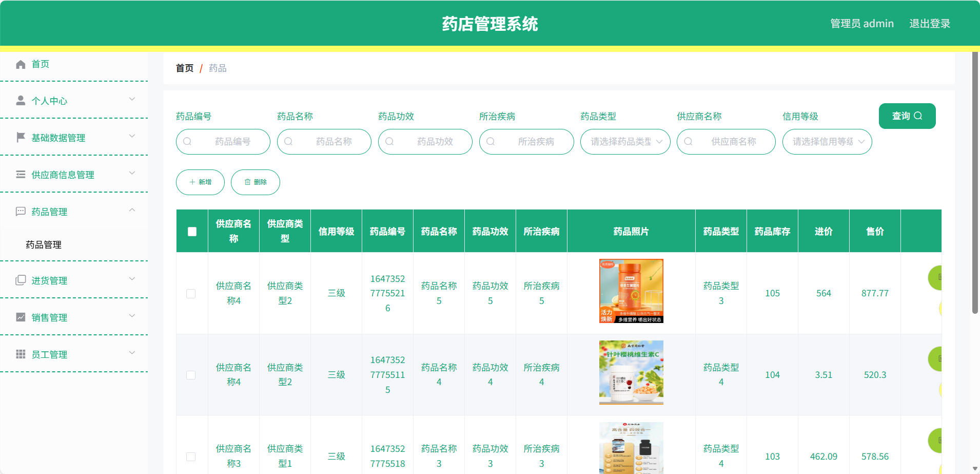Check the row with 药品名称3
The width and height of the screenshot is (980, 474).
click(x=191, y=457)
